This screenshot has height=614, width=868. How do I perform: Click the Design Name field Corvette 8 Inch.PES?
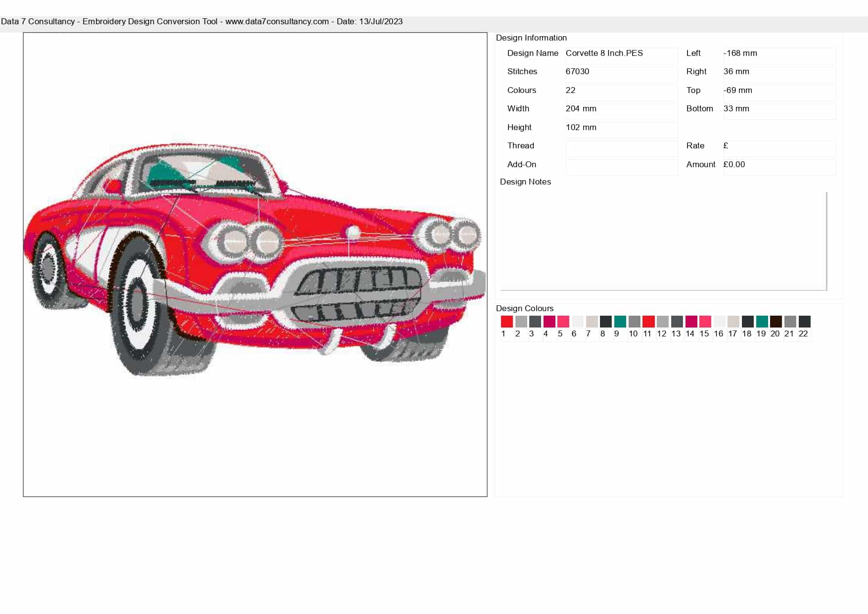coord(622,55)
